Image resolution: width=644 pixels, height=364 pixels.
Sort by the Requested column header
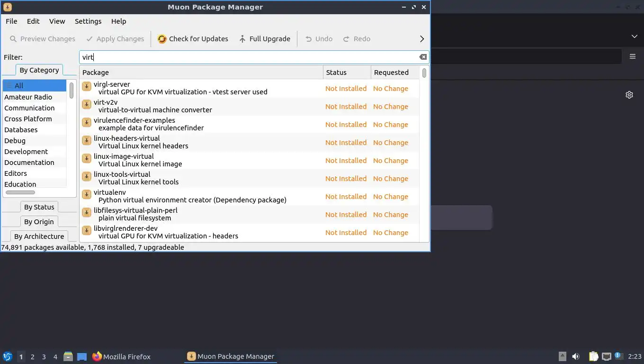(395, 73)
